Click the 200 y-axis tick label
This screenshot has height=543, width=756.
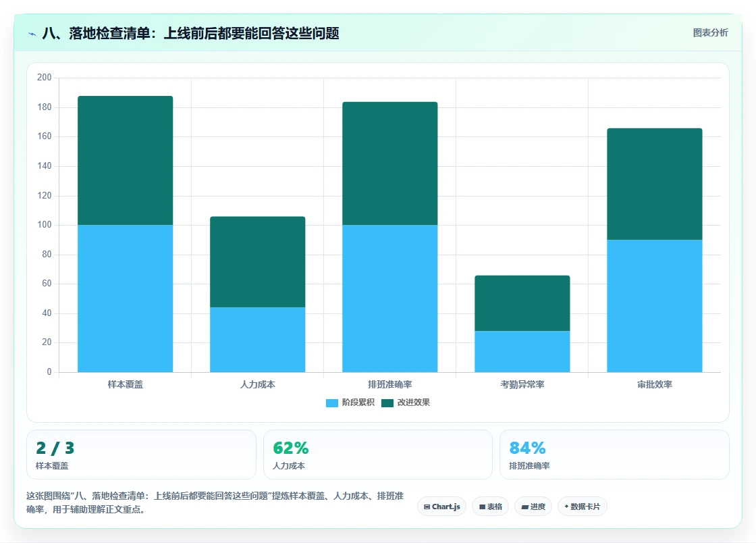[45, 77]
